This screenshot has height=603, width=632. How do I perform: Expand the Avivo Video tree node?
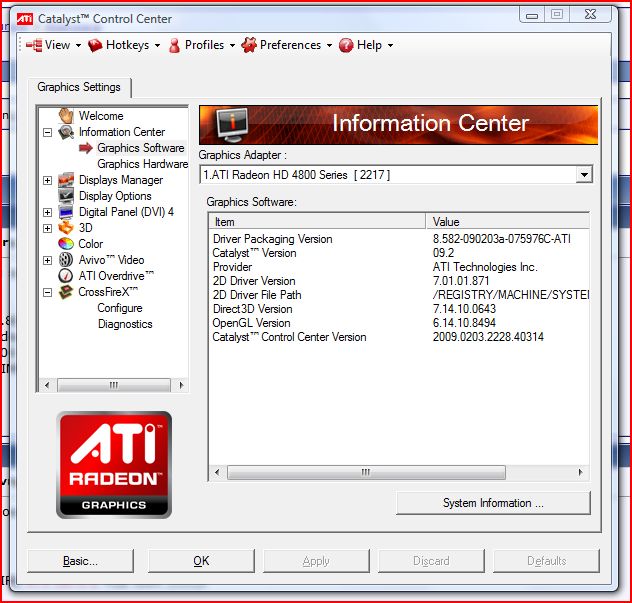click(x=48, y=260)
